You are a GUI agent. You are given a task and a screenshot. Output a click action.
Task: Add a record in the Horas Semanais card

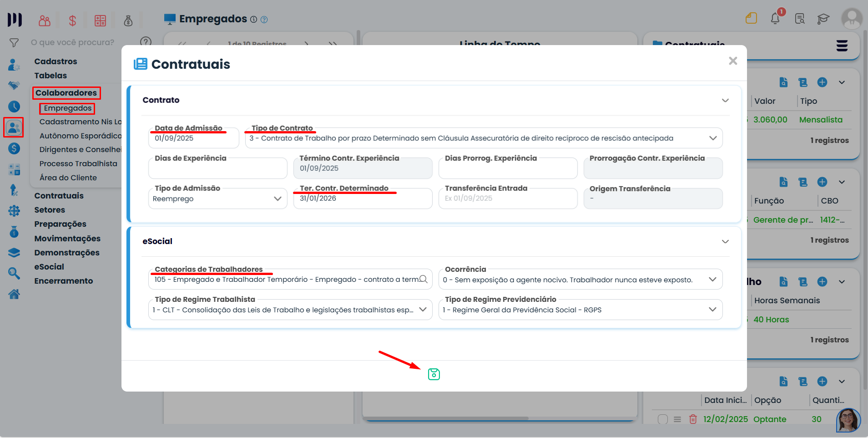[822, 282]
